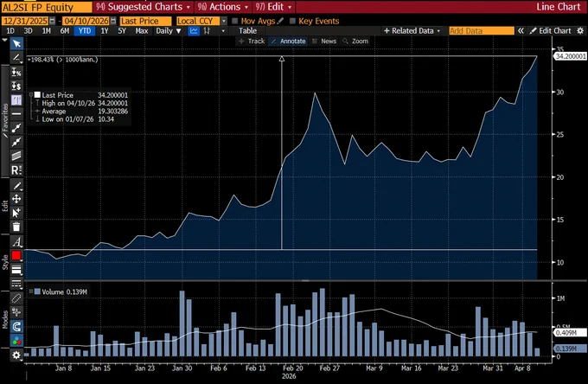Select the four-arrow move tool
Image resolution: width=588 pixels, height=384 pixels.
[16, 199]
